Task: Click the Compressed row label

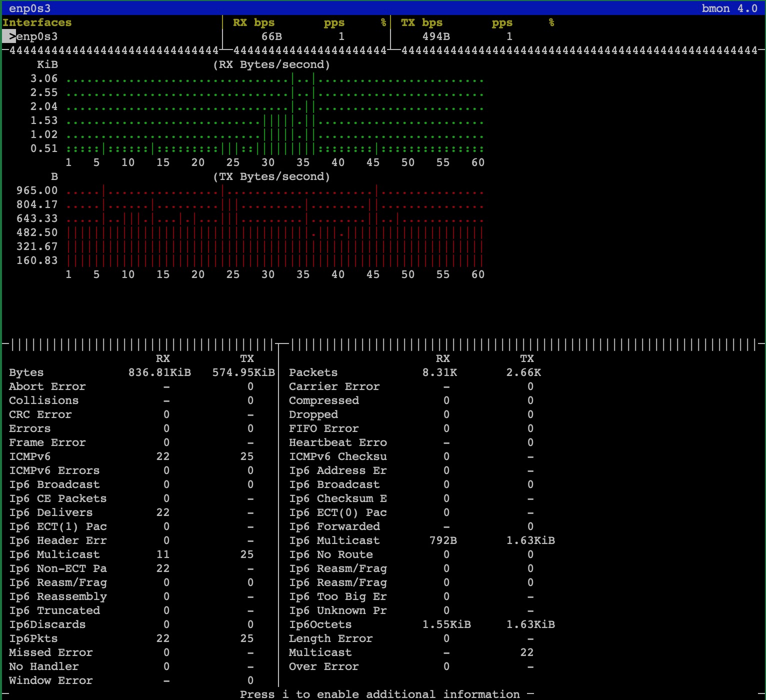Action: (x=324, y=400)
